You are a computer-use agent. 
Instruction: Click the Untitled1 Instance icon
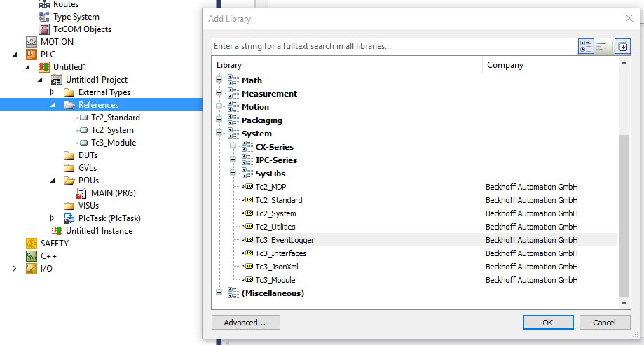[57, 230]
